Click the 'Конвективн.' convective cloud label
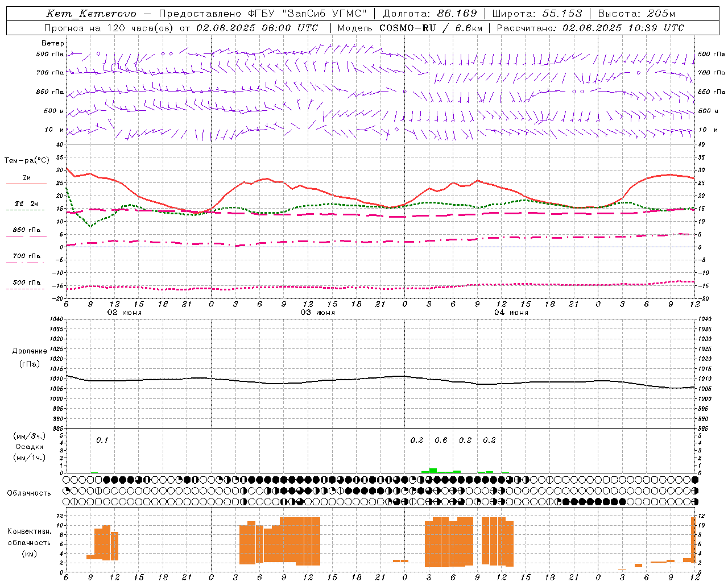728x582 pixels. tap(30, 531)
